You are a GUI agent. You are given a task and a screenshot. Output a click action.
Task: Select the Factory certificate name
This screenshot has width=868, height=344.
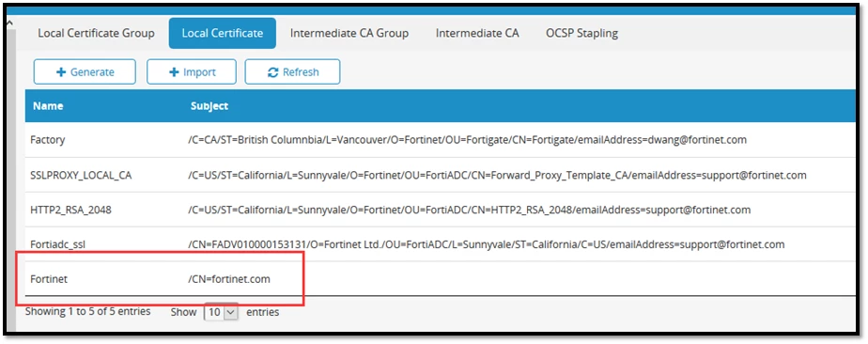click(48, 140)
